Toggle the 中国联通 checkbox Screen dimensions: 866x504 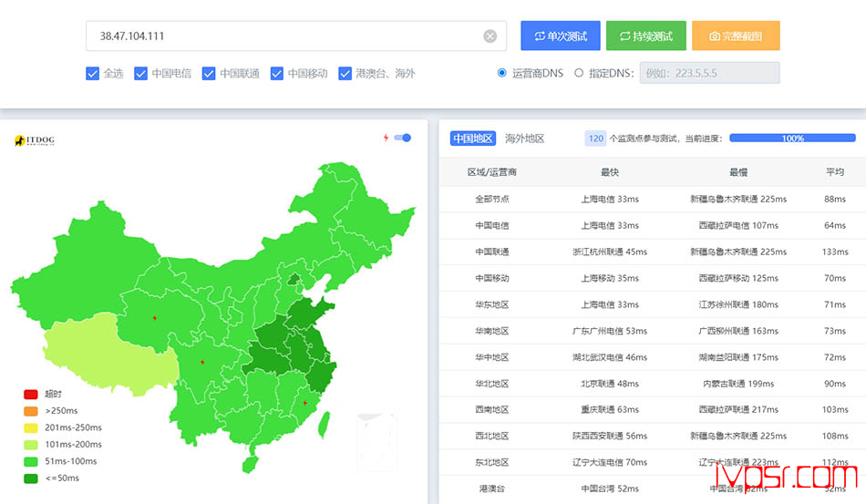[x=209, y=74]
